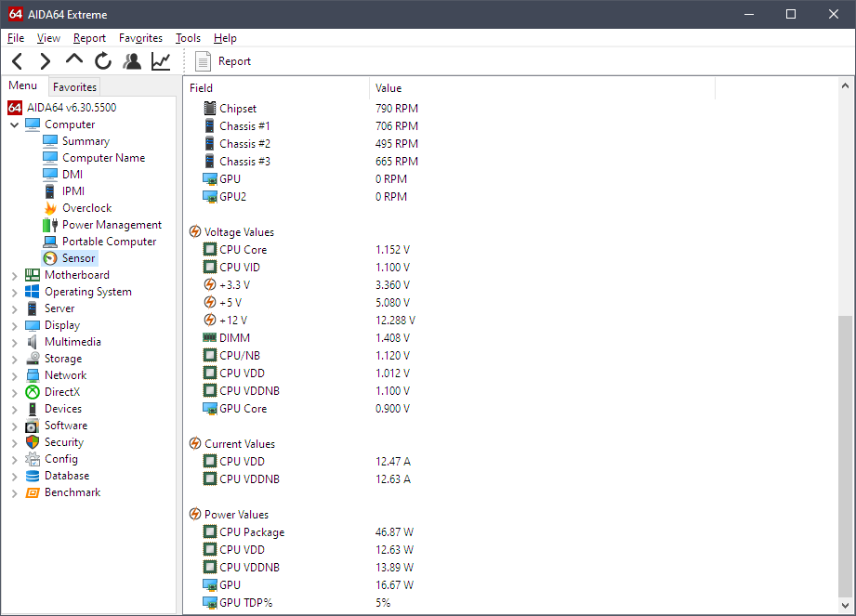The image size is (856, 616).
Task: Click the Chipset fan row icon
Action: coord(210,108)
